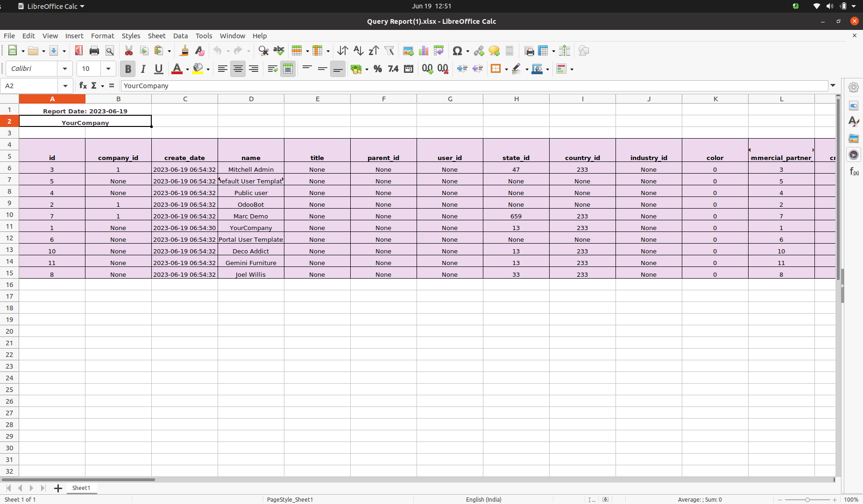Click the AutoFilter funnel icon
The image size is (863, 504).
[389, 51]
